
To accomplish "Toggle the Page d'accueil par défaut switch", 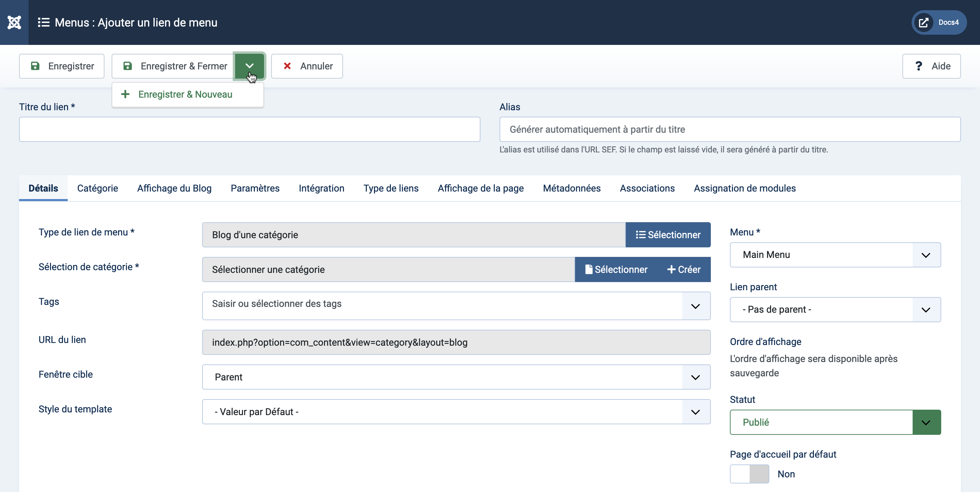I will 749,474.
